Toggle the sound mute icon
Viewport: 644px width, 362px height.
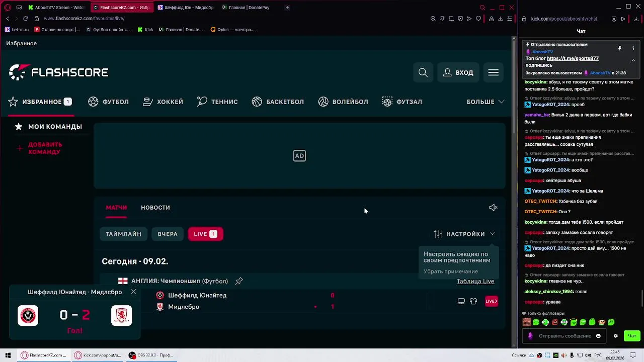pyautogui.click(x=493, y=208)
